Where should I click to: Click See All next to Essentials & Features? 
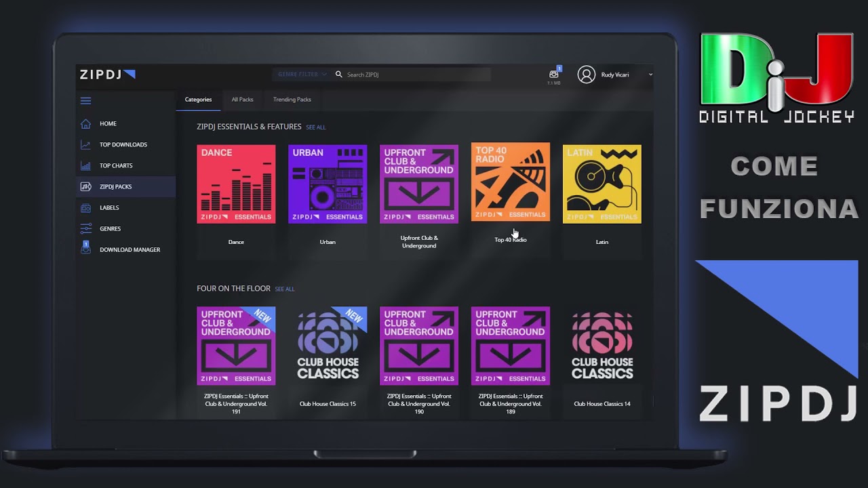tap(316, 127)
